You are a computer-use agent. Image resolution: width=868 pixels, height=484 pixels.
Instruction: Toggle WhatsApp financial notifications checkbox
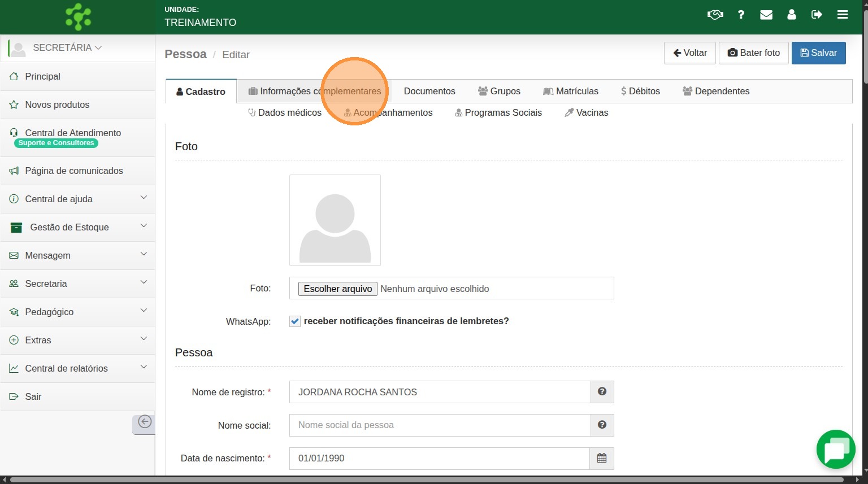295,321
